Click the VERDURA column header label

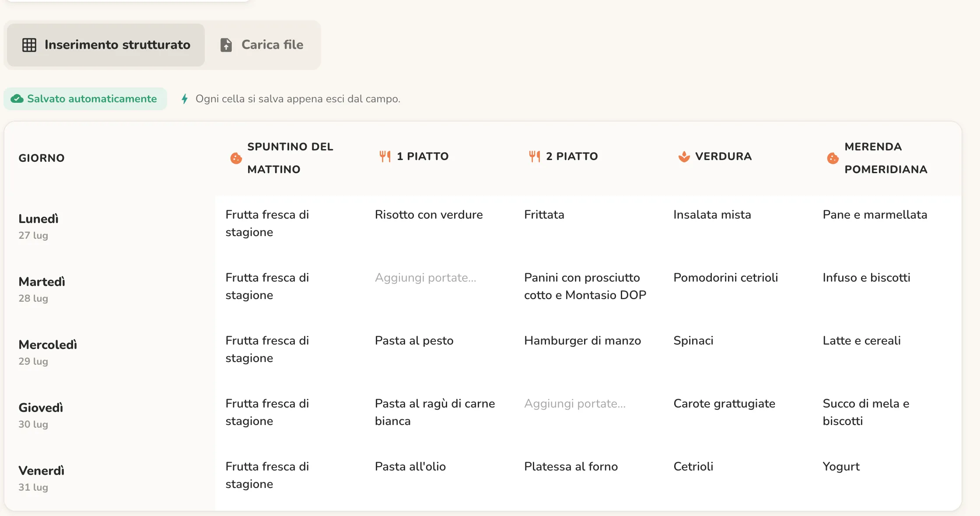point(724,157)
